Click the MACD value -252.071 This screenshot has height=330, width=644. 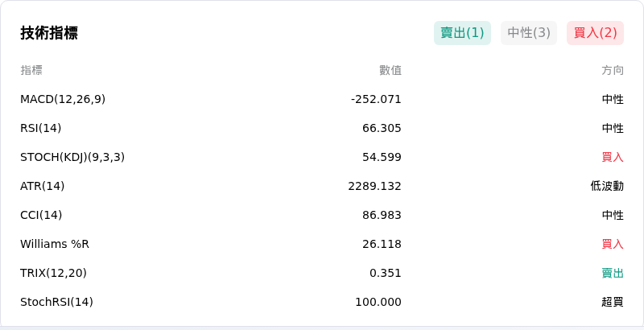[376, 99]
